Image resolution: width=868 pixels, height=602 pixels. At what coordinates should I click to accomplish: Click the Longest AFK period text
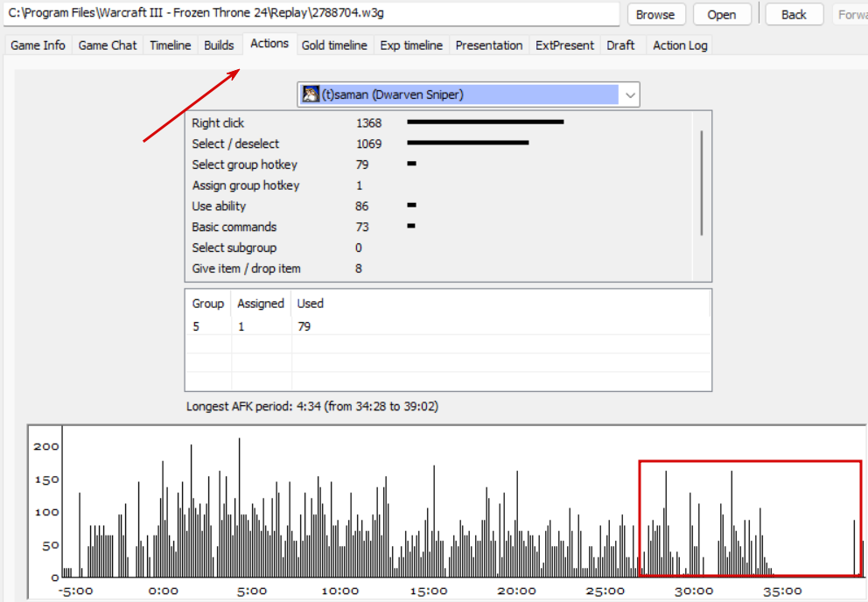point(312,407)
